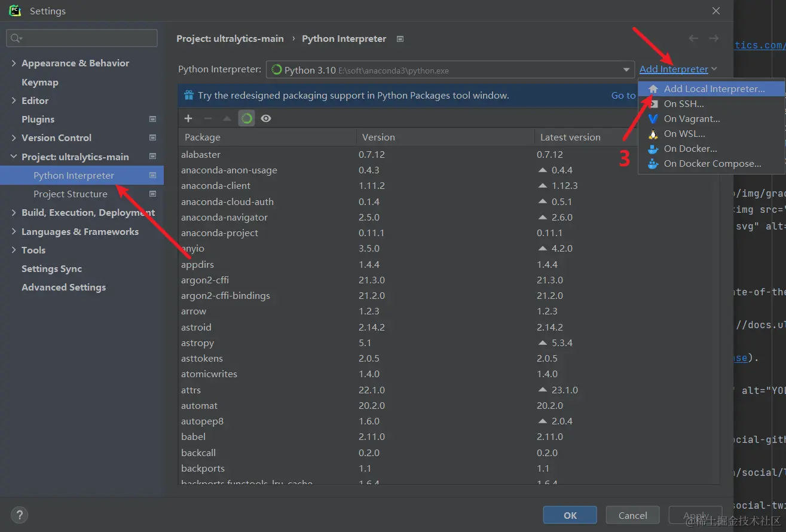Viewport: 786px width, 532px height.
Task: Expand Languages & Frameworks group
Action: click(14, 231)
